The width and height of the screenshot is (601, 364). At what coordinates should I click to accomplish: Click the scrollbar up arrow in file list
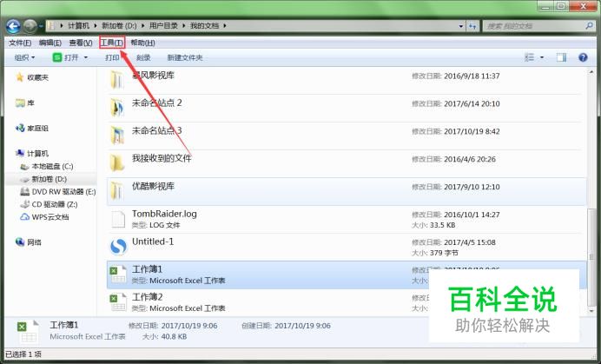coord(592,71)
